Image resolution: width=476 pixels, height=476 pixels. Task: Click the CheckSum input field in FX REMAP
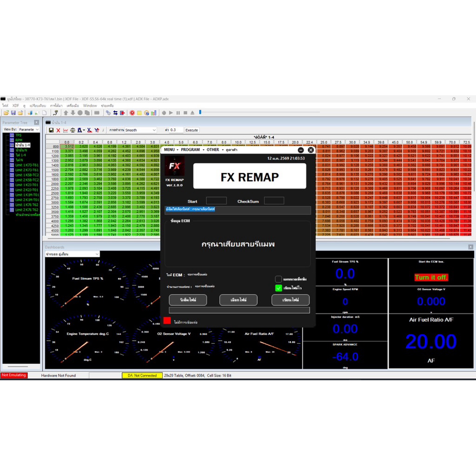click(274, 201)
